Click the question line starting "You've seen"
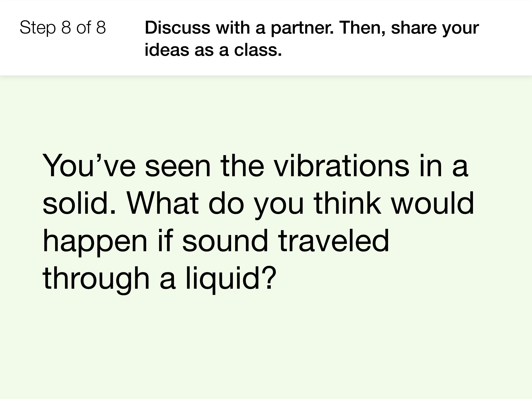Image resolution: width=532 pixels, height=399 pixels. coord(255,166)
